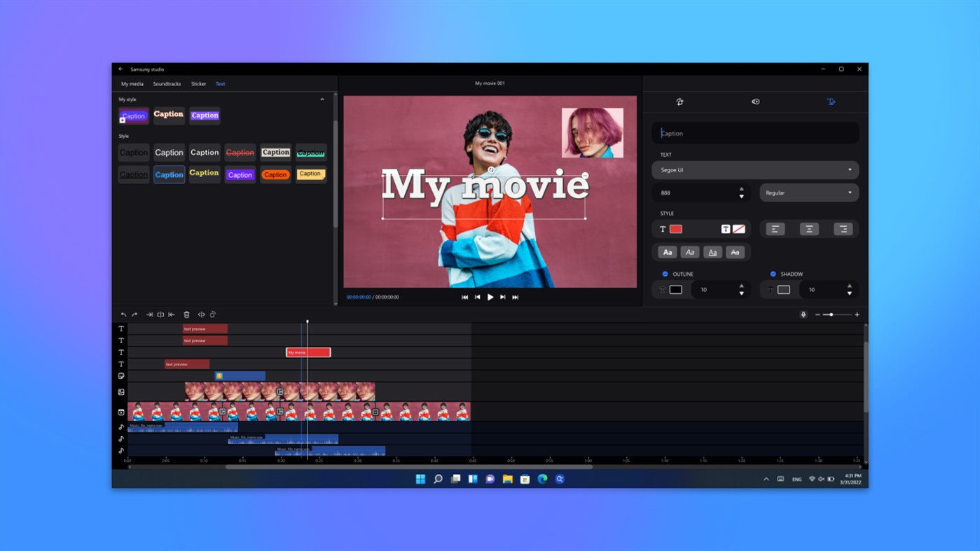
Task: Click the flip icon in timeline toolbar
Action: click(201, 315)
